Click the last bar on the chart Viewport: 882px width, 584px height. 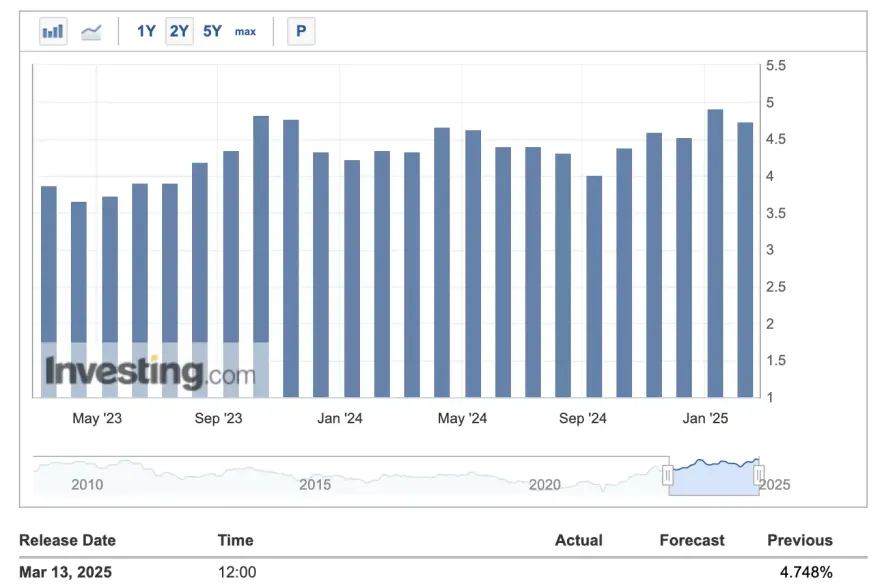745,260
